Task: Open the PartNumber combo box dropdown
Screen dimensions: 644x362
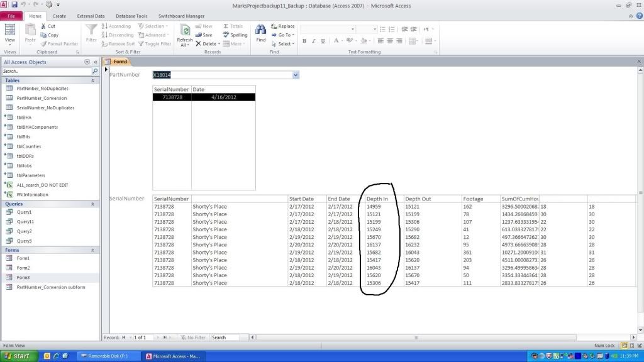Action: [296, 75]
